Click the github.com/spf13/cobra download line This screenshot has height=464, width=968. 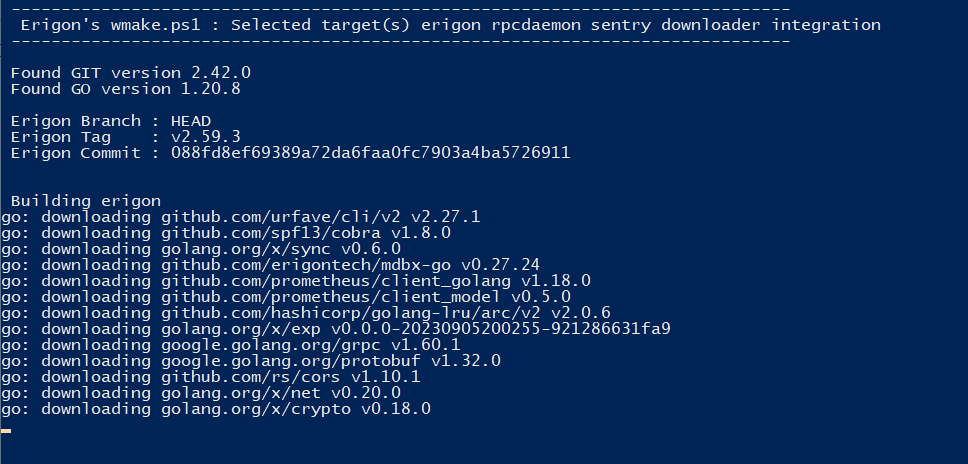[225, 232]
